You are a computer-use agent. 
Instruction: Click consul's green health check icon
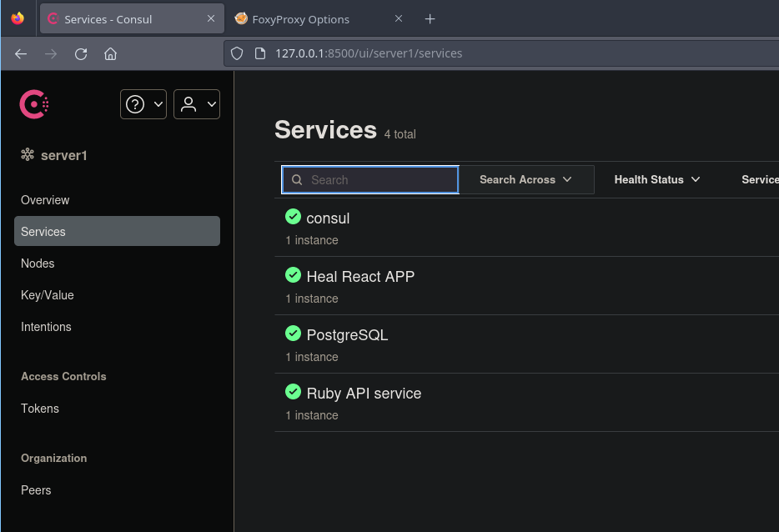pyautogui.click(x=293, y=217)
